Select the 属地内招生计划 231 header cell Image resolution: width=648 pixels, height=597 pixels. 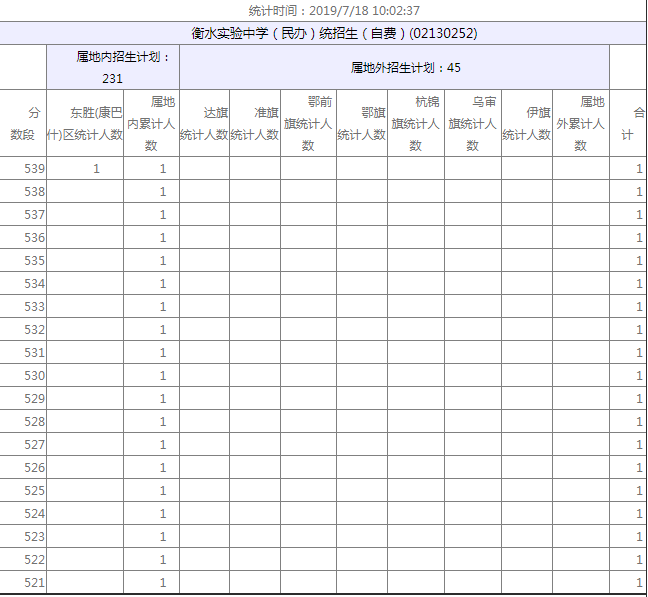112,67
